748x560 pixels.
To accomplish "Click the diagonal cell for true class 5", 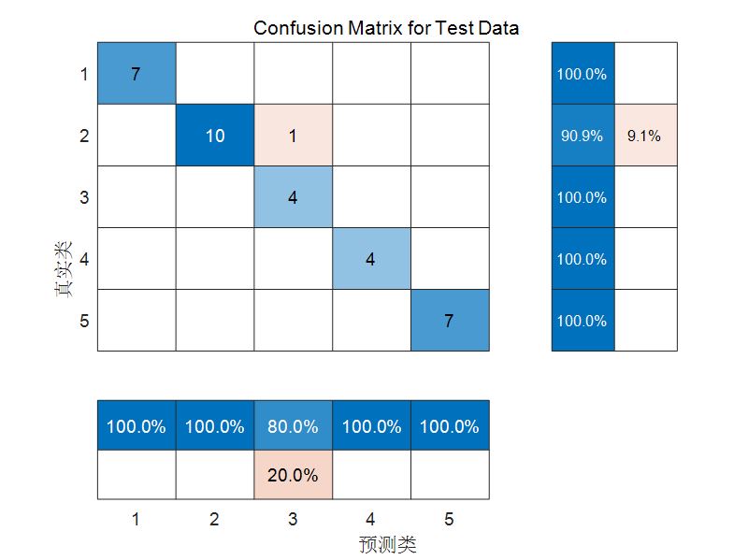I will tap(449, 321).
